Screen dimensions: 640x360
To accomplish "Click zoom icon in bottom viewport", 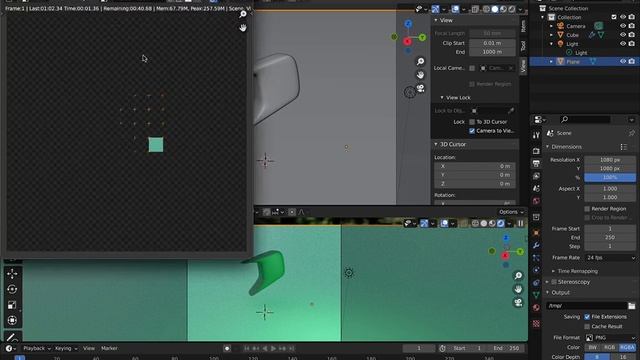I will point(518,276).
